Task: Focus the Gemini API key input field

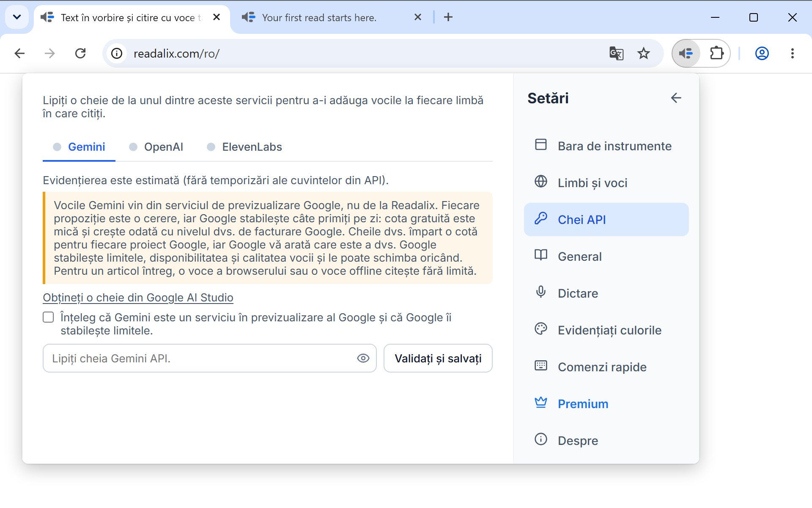Action: pyautogui.click(x=209, y=359)
